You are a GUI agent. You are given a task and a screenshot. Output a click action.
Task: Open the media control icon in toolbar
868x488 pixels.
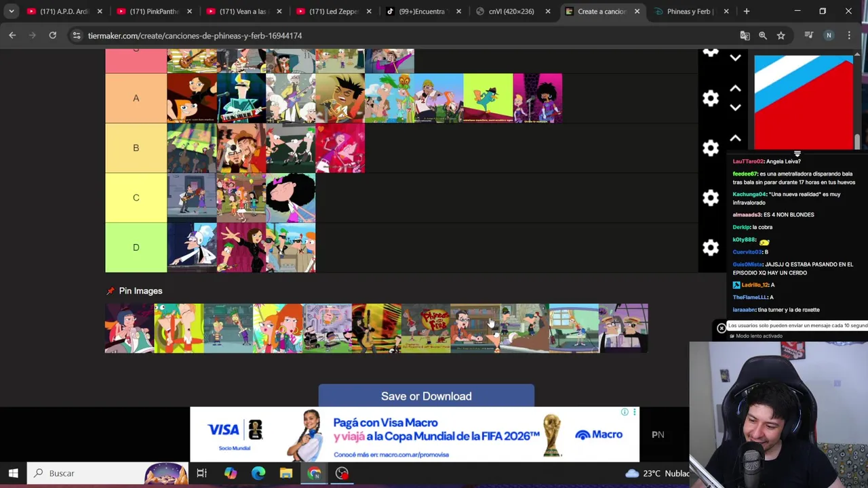[x=808, y=35]
